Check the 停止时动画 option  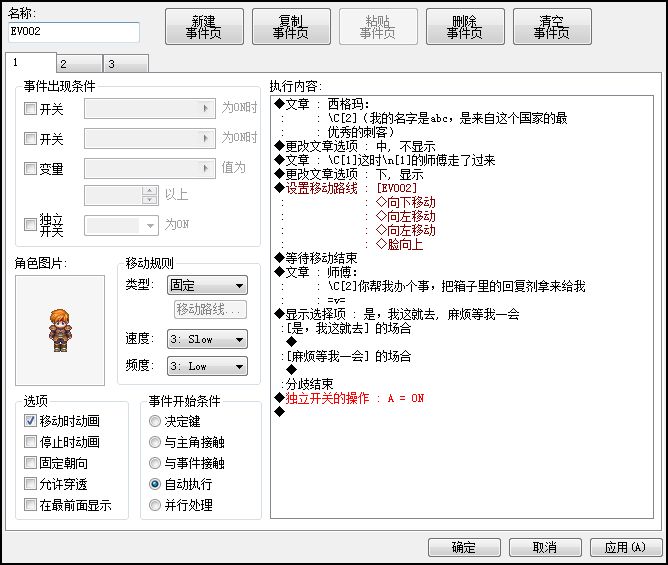pos(30,442)
